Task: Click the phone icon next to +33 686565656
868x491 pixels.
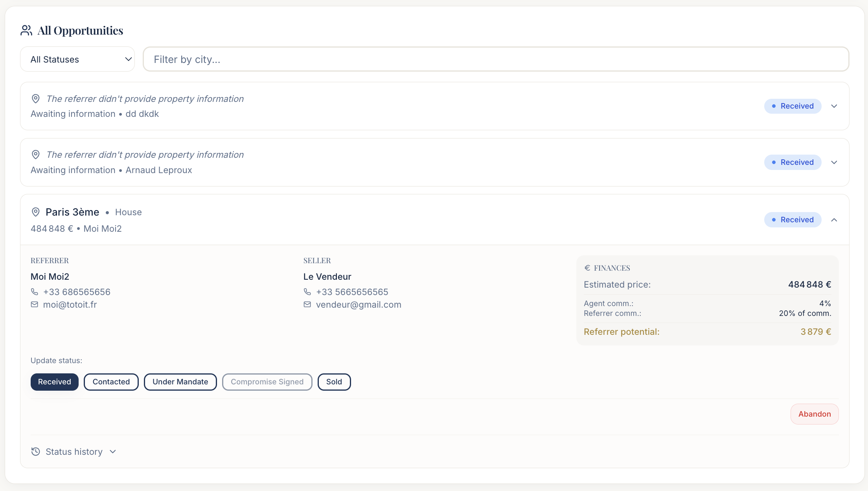Action: [x=34, y=292]
